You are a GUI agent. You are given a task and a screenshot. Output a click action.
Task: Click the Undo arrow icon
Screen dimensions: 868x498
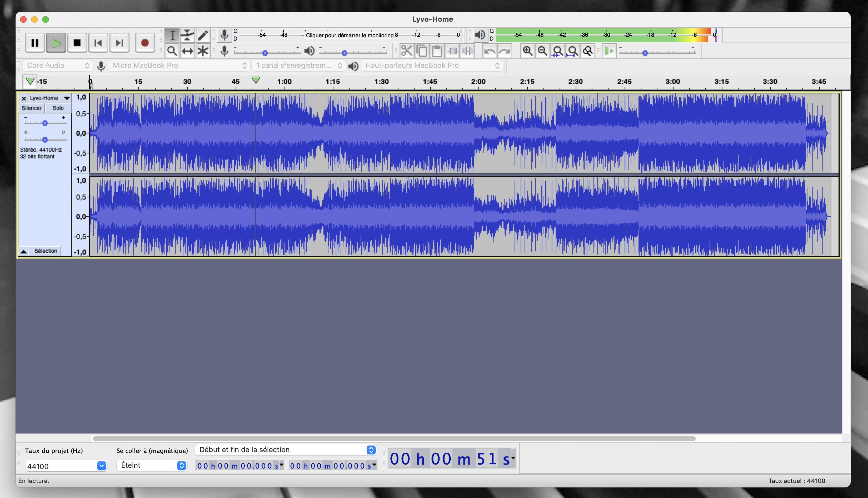click(490, 51)
